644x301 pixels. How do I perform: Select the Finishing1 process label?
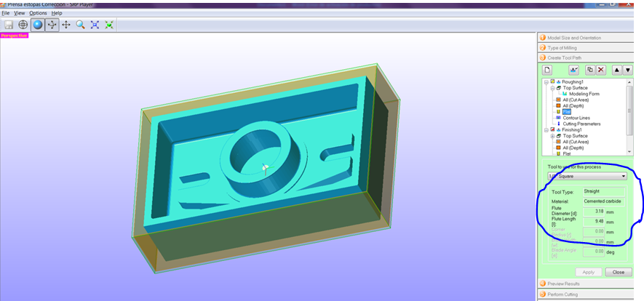click(x=573, y=129)
